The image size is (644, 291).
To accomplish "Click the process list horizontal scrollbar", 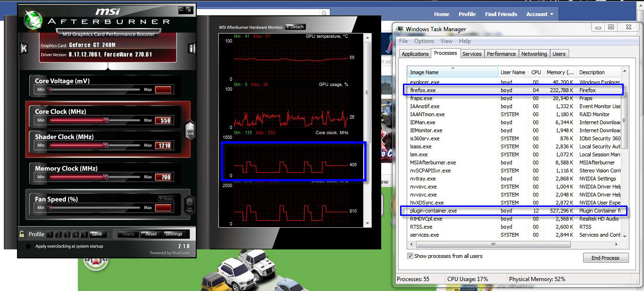I will pyautogui.click(x=515, y=244).
